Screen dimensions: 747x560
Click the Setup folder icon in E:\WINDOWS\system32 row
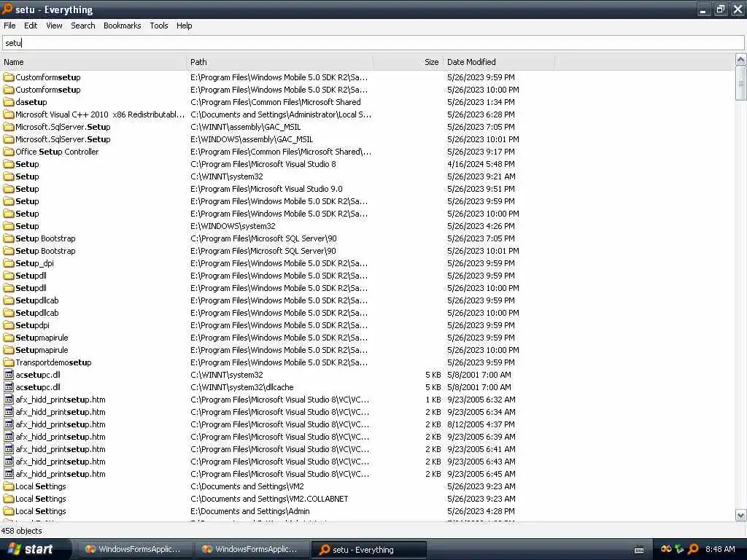coord(9,226)
